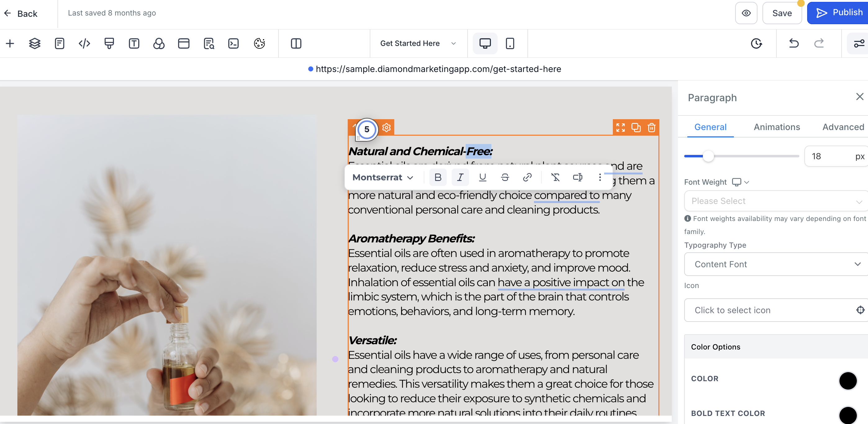868x424 pixels.
Task: Switch to mobile preview mode
Action: (510, 43)
